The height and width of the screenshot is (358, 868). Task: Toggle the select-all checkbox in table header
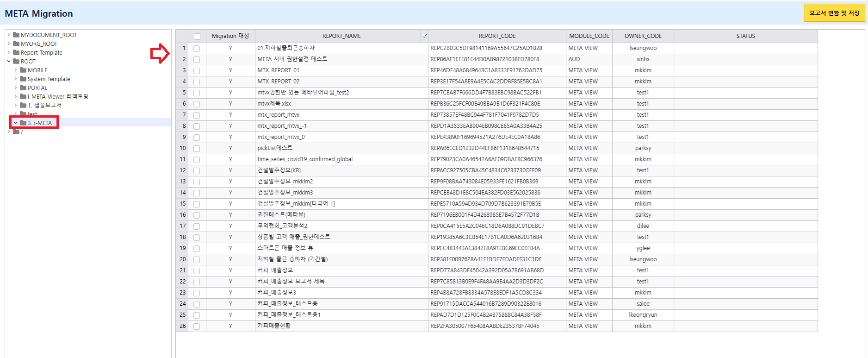[197, 37]
